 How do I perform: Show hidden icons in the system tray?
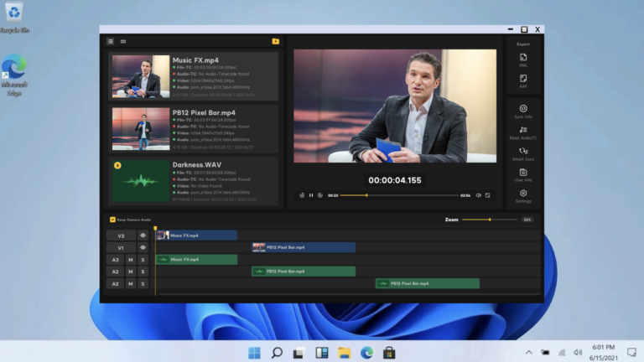528,352
